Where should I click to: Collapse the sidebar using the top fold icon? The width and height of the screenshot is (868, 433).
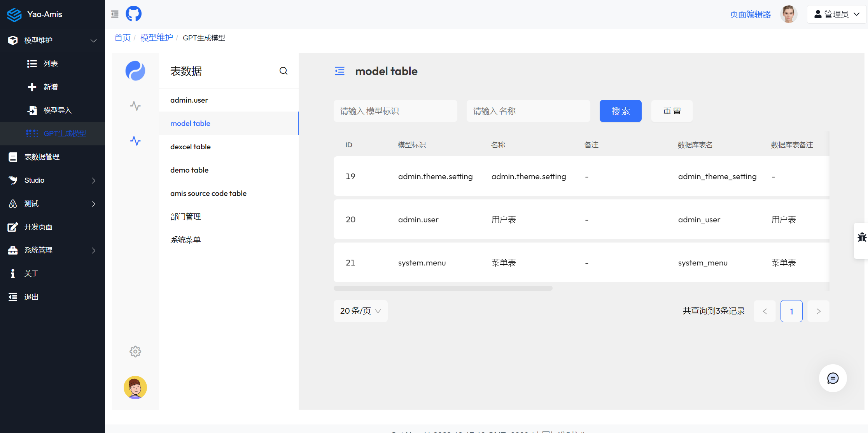click(115, 14)
